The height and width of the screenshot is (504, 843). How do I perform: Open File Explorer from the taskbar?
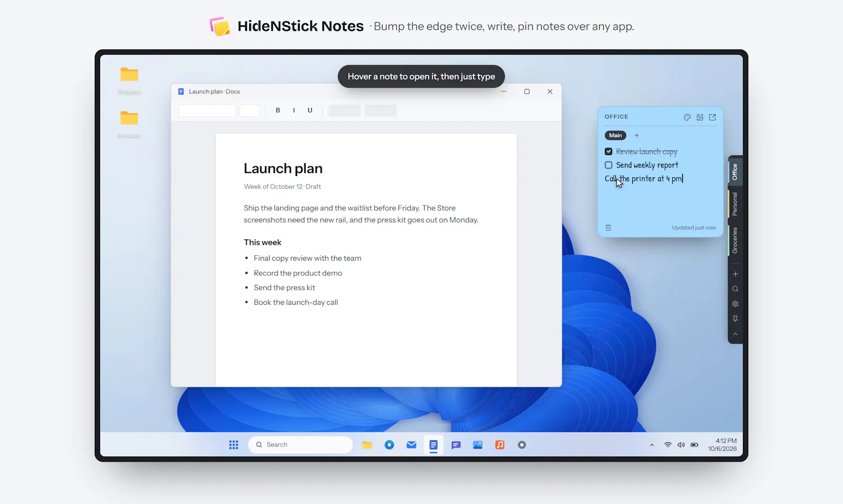pos(367,445)
